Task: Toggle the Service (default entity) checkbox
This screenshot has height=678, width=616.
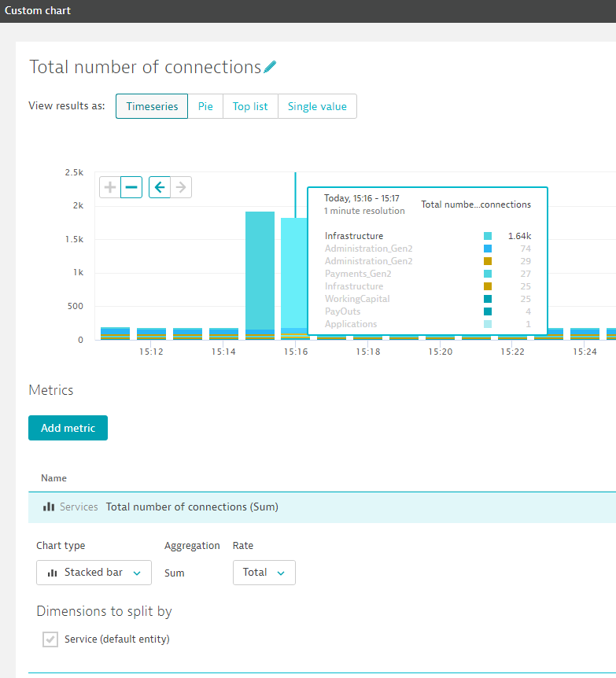Action: pos(50,639)
